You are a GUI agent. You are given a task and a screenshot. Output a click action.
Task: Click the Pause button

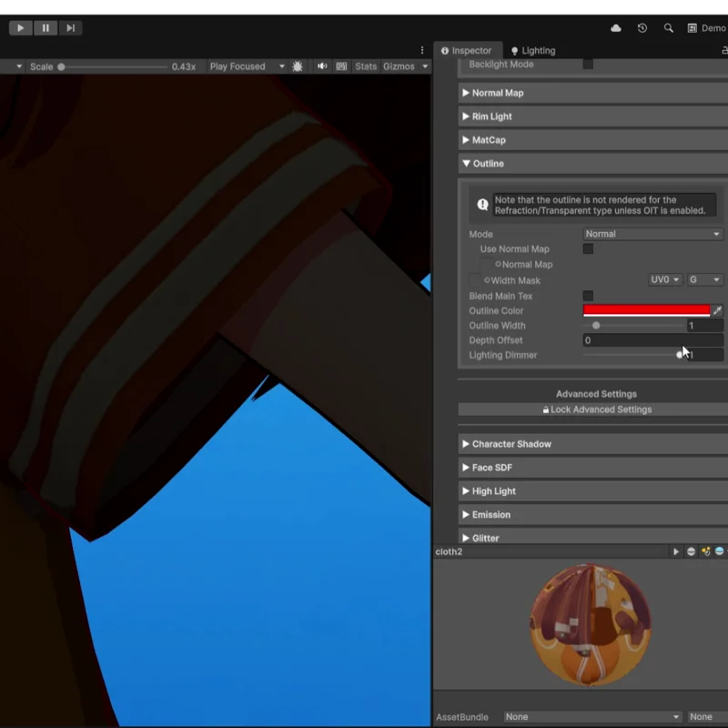(x=45, y=28)
